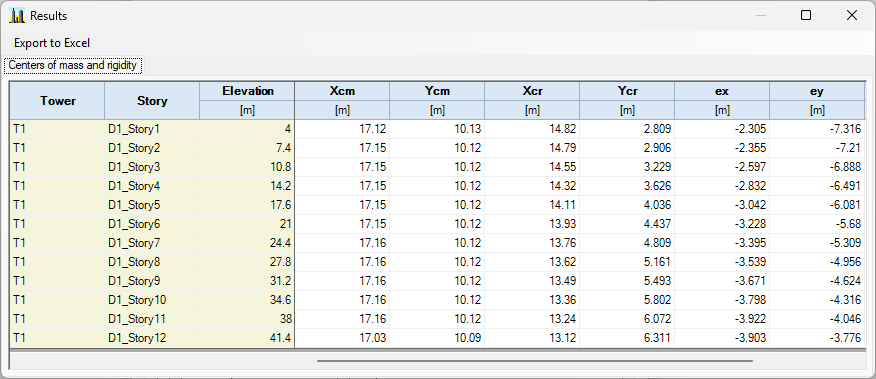Screen dimensions: 876x379
Task: Click ex value -3.903
Action: (x=722, y=338)
